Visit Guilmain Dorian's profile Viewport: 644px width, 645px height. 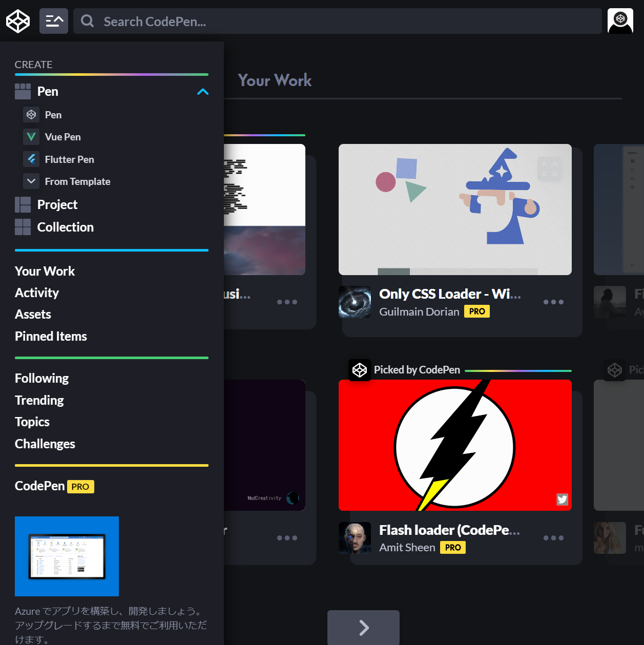tap(419, 311)
